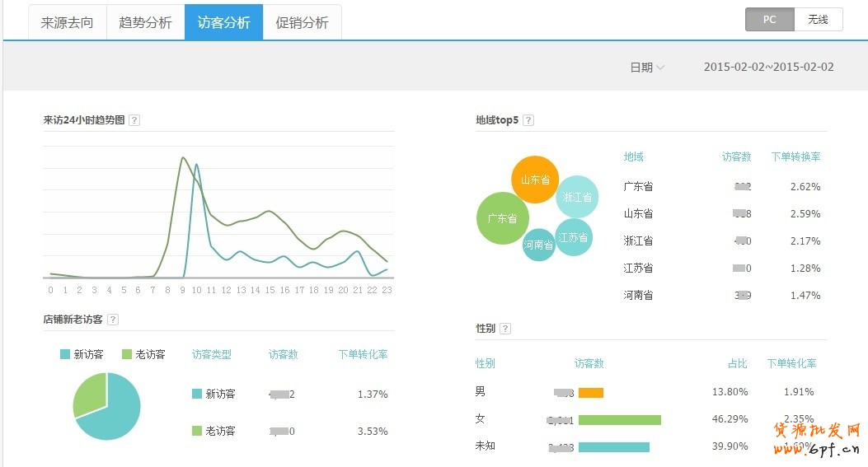868x467 pixels.
Task: Click help icon next to 来访24小时趋势图
Action: (x=134, y=120)
